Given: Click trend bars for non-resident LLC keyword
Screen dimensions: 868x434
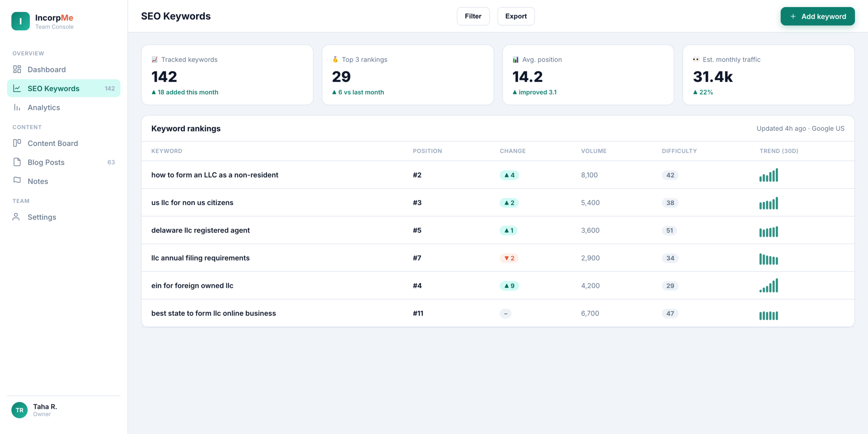Looking at the screenshot, I should click(769, 175).
